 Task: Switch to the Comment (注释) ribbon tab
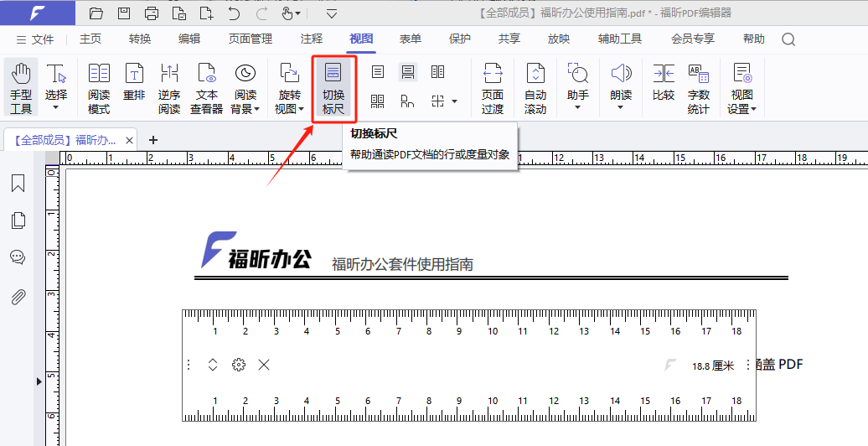coord(312,39)
